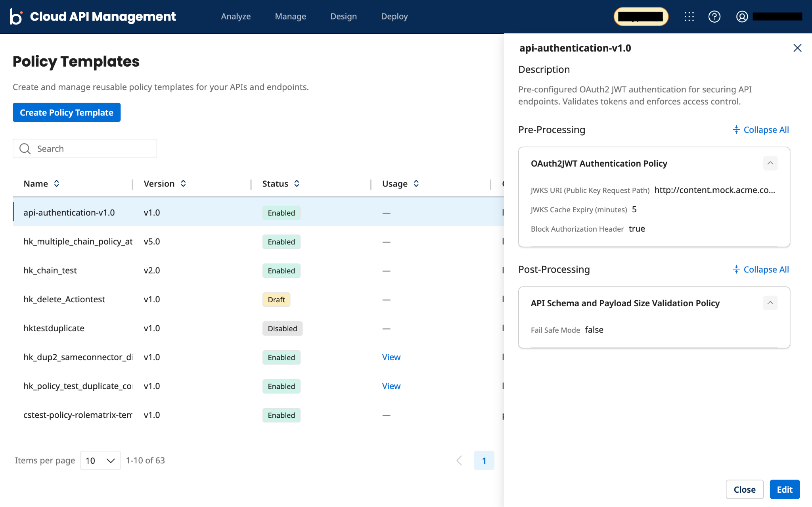
Task: Click the v2.0 version cell
Action: (x=152, y=270)
